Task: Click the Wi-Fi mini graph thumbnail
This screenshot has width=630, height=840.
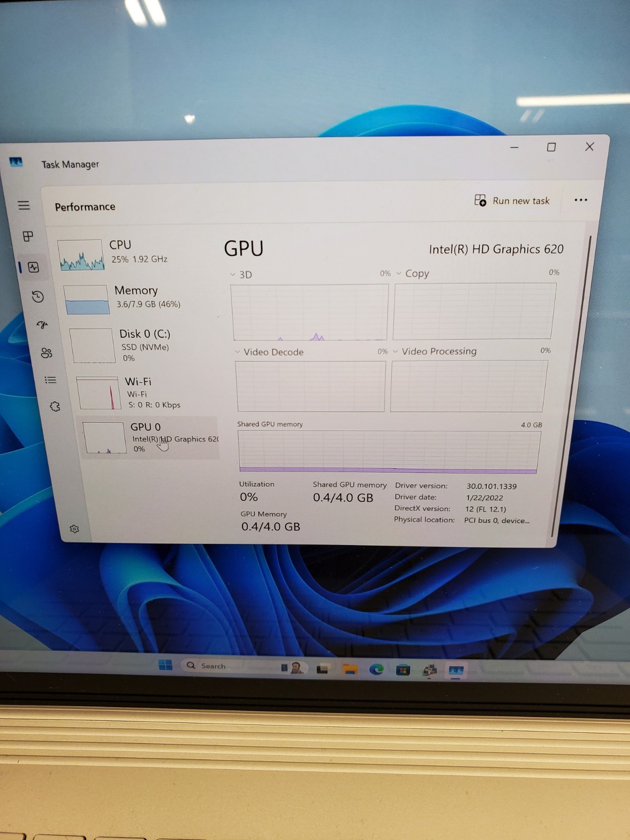Action: 99,393
